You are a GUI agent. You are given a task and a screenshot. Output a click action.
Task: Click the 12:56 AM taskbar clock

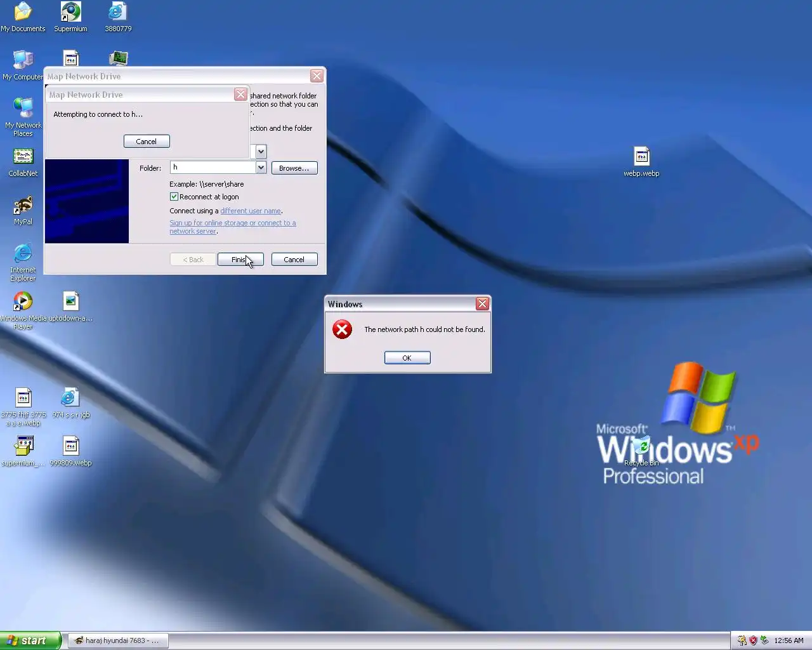pos(789,640)
